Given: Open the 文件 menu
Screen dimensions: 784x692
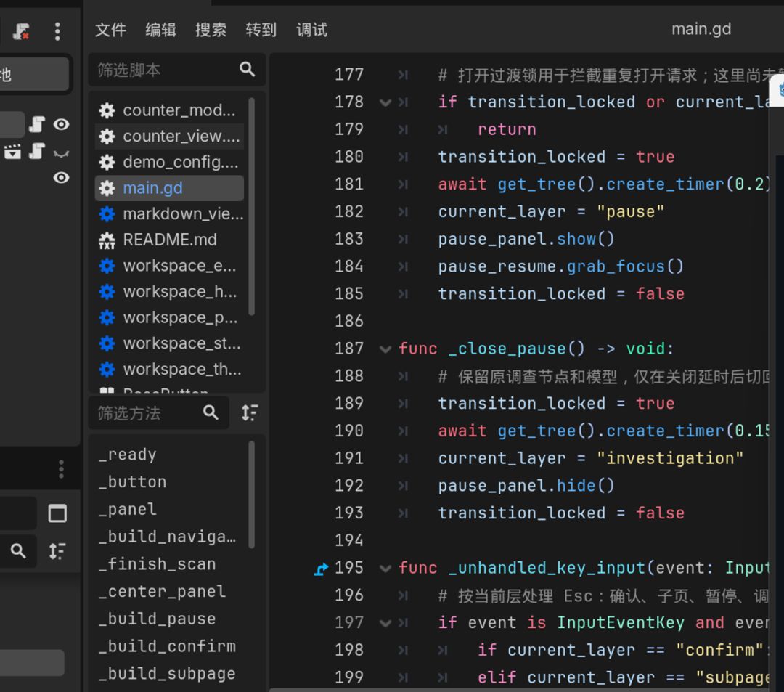Looking at the screenshot, I should [x=110, y=30].
